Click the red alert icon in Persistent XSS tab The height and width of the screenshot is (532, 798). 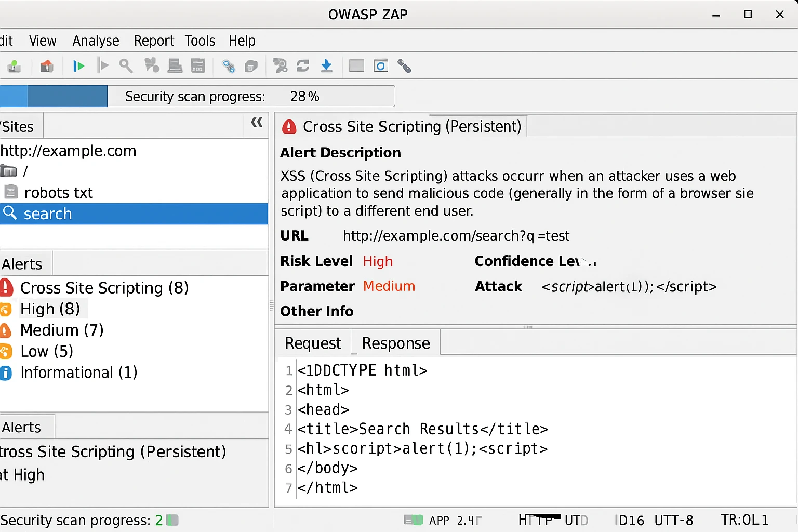tap(289, 126)
